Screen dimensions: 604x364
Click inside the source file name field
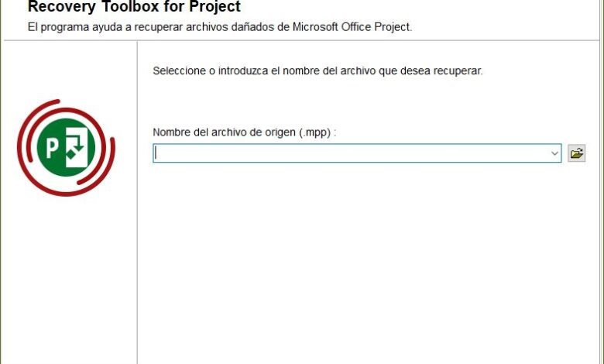click(348, 153)
